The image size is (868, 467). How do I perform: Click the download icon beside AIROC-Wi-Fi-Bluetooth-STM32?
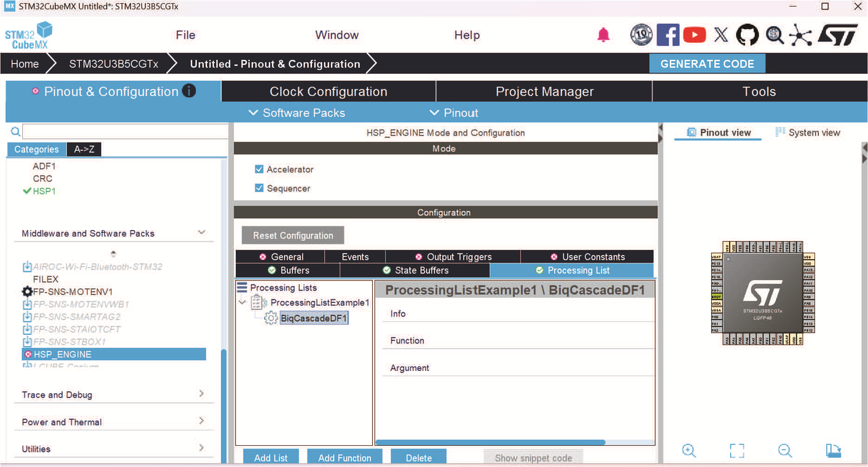(27, 267)
